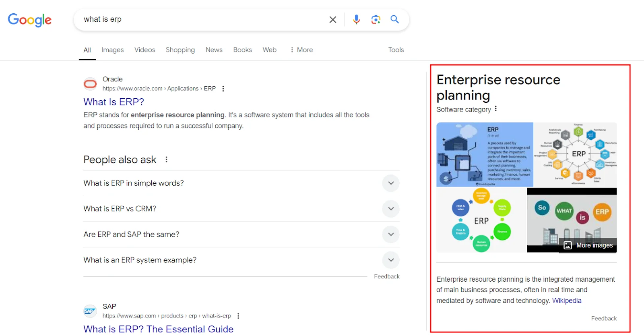Open the blue ERP definition thumbnail image
644x336 pixels.
click(485, 155)
